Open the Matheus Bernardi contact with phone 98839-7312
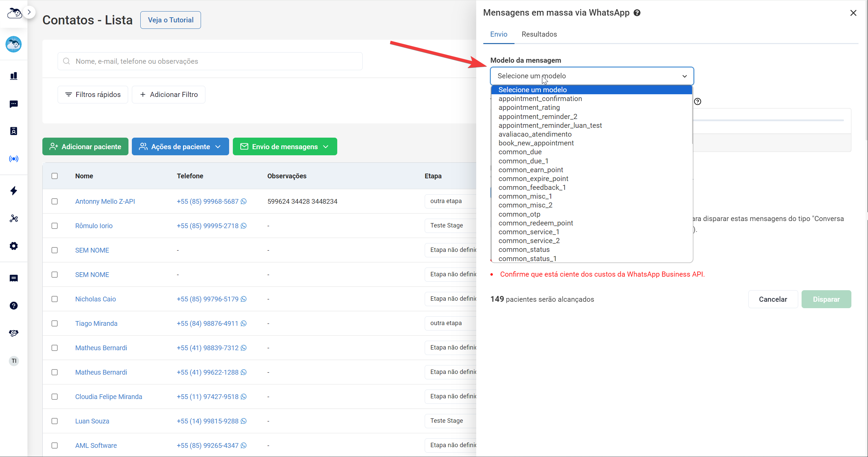The width and height of the screenshot is (868, 457). 101,348
